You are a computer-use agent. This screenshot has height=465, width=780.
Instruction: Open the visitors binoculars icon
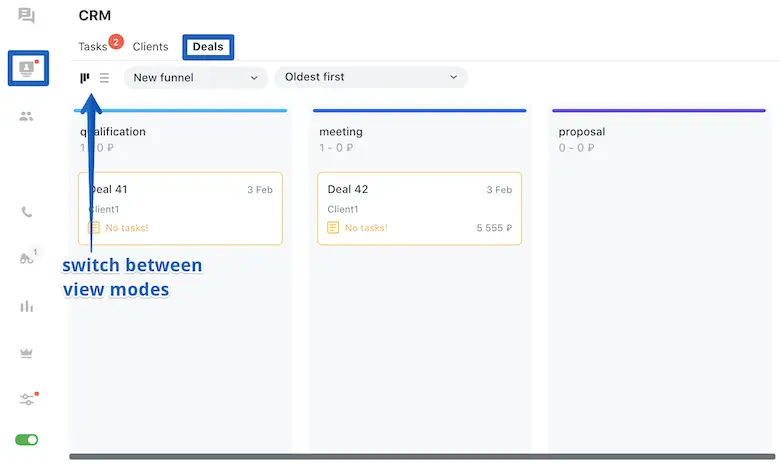26,258
